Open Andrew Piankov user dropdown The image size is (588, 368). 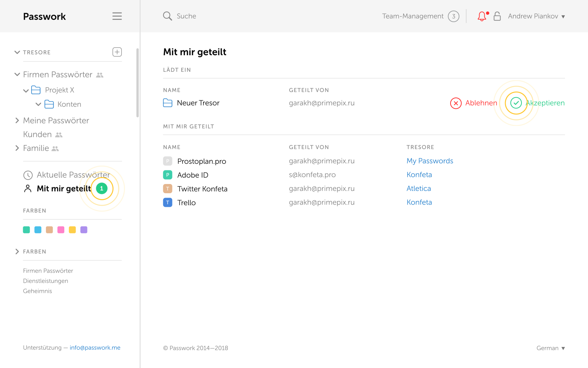(536, 16)
